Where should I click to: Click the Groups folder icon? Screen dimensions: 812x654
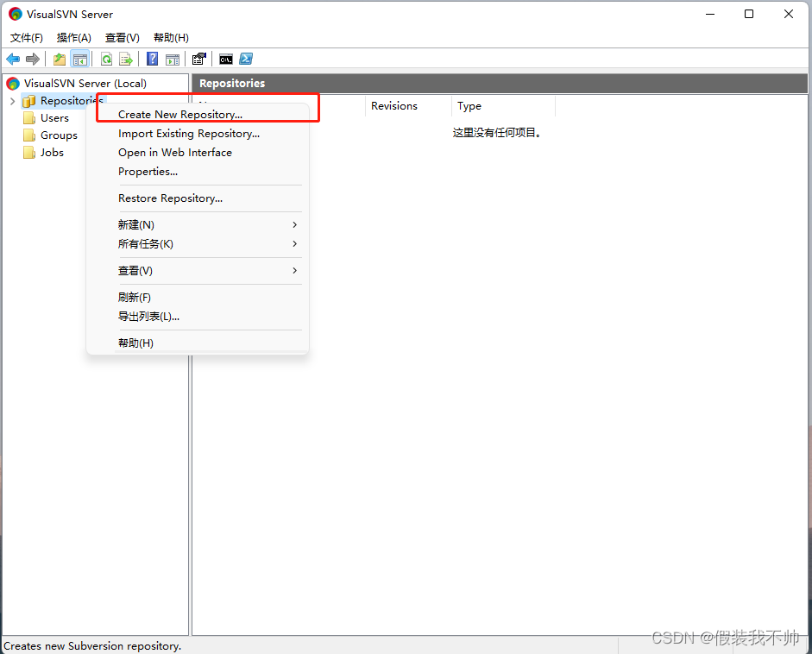[29, 135]
